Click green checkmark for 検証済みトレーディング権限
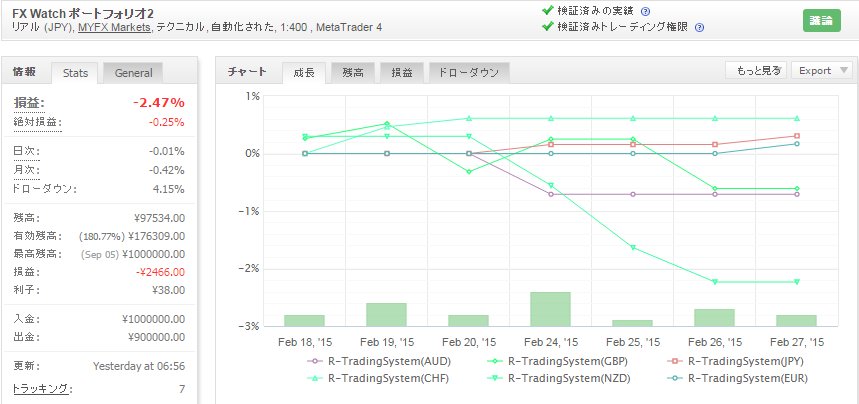This screenshot has height=404, width=859. coord(547,27)
